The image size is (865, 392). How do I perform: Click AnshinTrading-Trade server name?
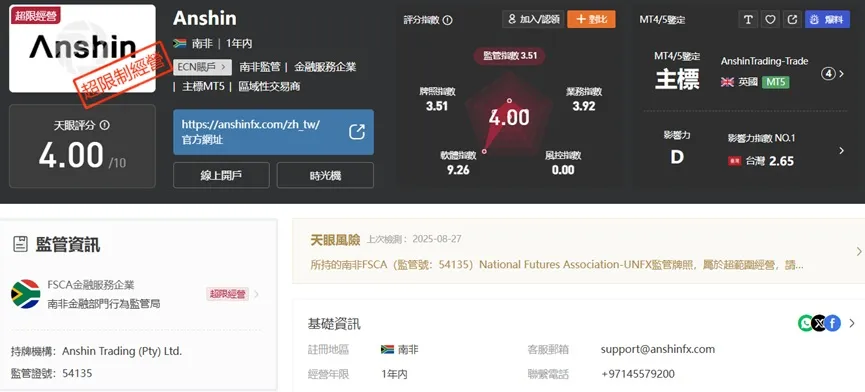[764, 61]
